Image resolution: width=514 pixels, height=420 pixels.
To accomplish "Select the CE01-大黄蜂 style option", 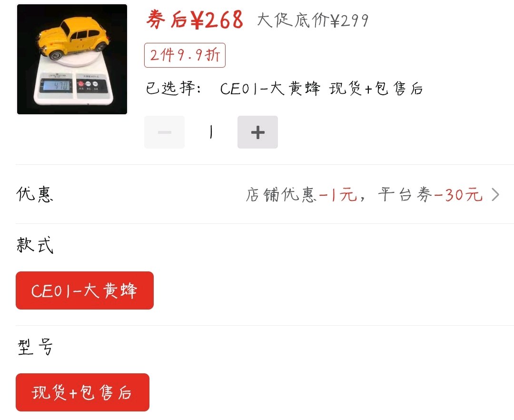I will point(85,290).
